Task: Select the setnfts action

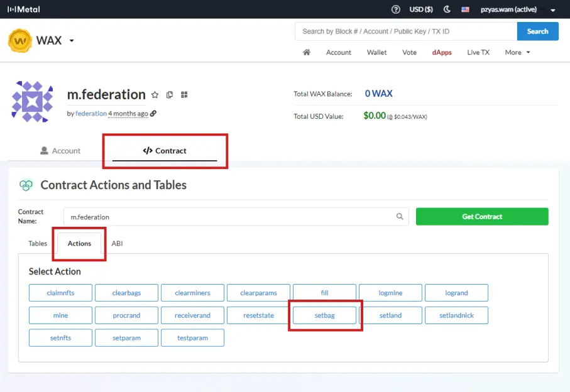Action: coord(60,338)
